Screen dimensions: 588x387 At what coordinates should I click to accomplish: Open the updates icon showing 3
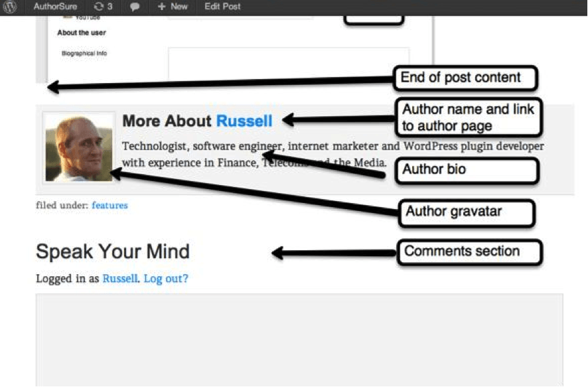[x=103, y=7]
